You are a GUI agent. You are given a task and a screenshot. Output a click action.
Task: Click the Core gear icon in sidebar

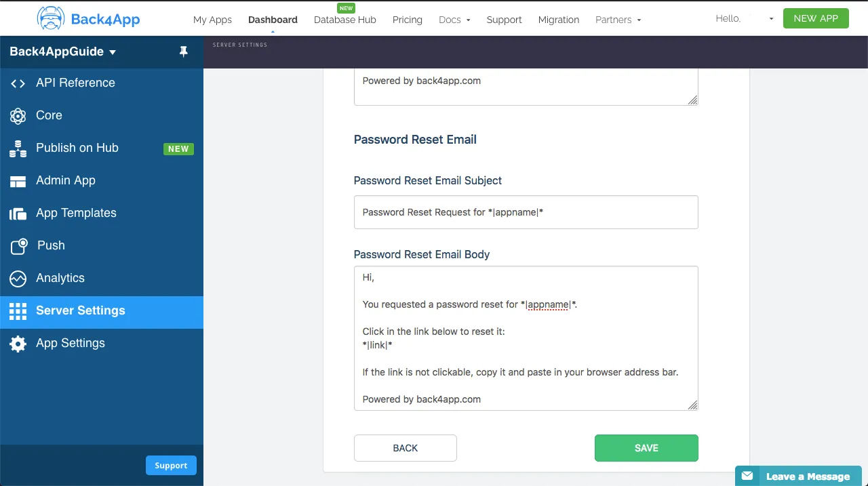tap(18, 115)
